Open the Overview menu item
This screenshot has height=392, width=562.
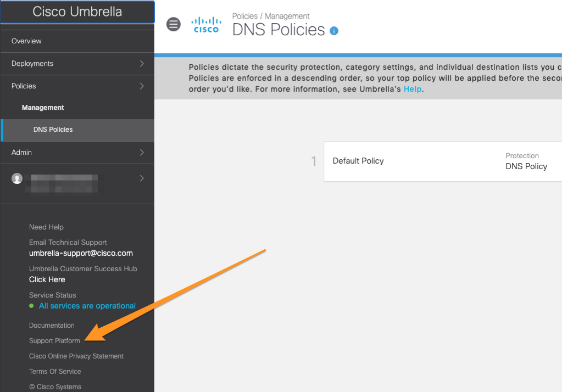pyautogui.click(x=77, y=41)
